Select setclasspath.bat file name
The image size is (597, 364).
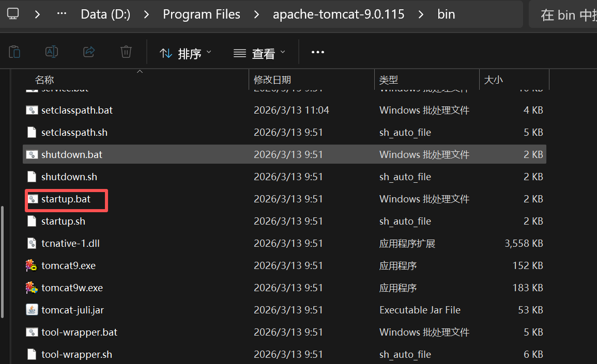click(x=77, y=110)
